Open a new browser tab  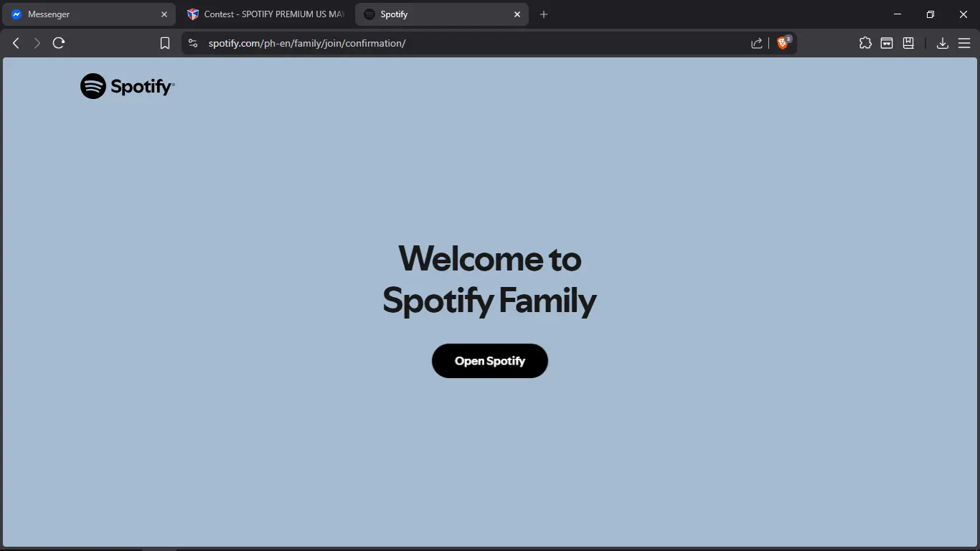[544, 14]
